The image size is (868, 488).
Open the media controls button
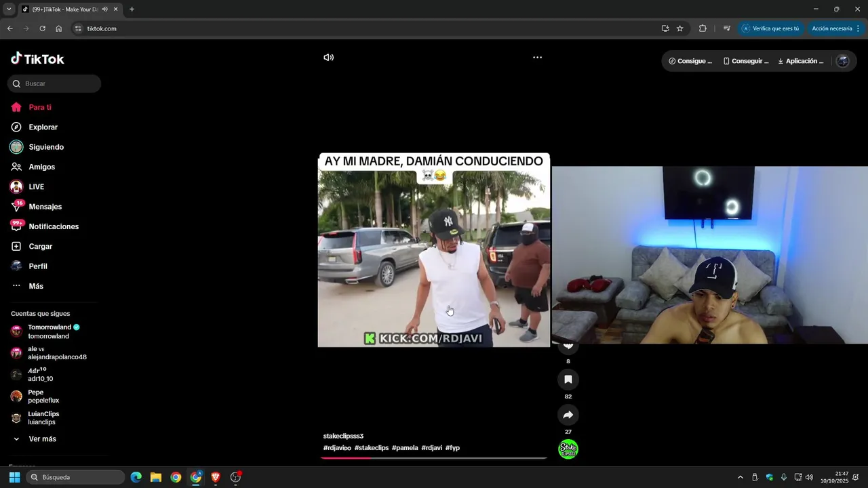(726, 28)
